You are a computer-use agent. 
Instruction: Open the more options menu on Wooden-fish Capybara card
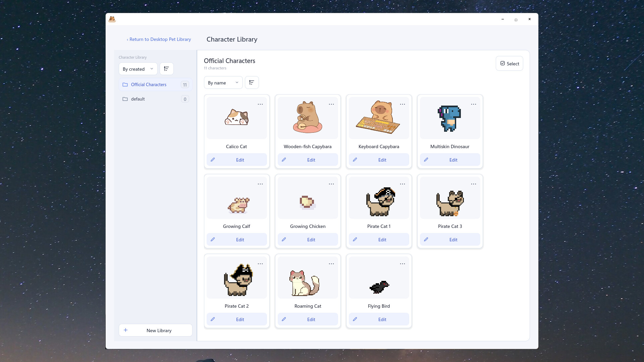331,104
